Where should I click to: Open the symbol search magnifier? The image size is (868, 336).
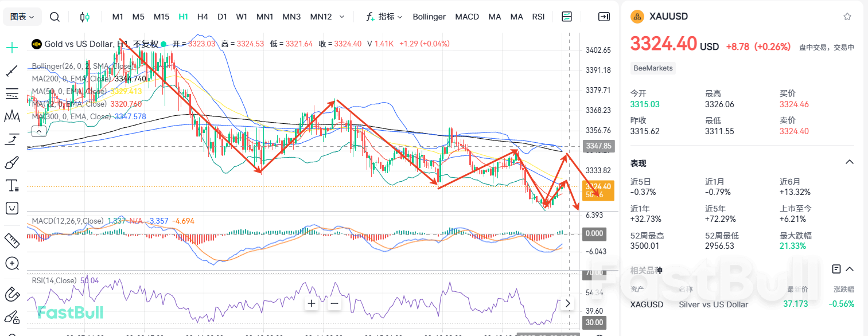[x=55, y=17]
